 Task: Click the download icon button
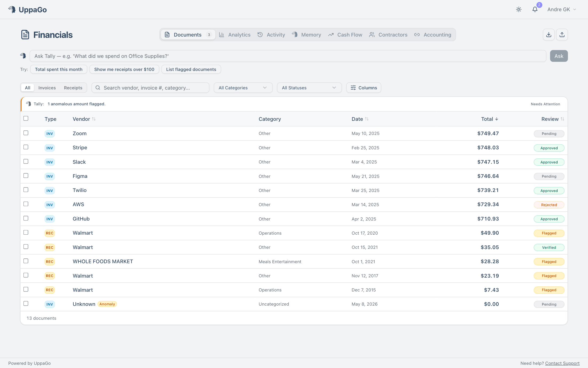coord(549,35)
